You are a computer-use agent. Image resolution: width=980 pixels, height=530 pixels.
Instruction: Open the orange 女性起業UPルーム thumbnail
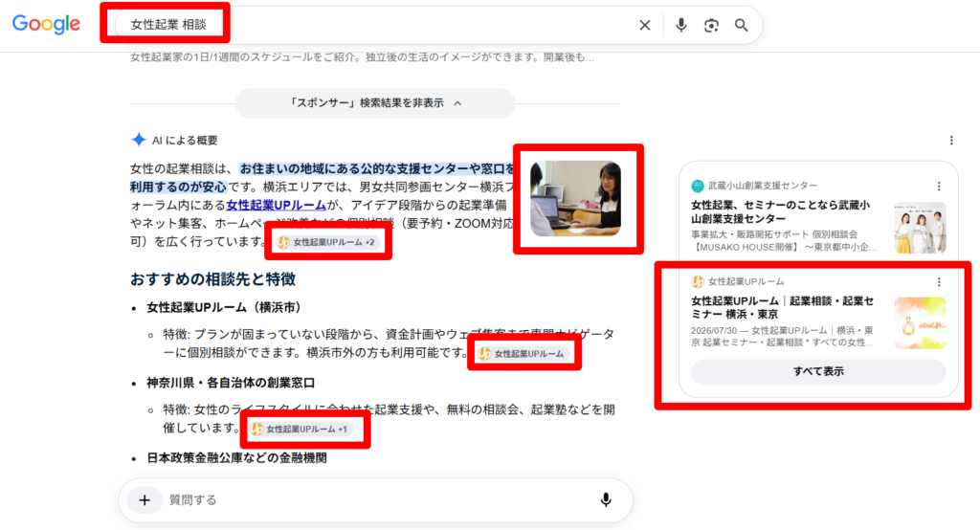tap(920, 323)
